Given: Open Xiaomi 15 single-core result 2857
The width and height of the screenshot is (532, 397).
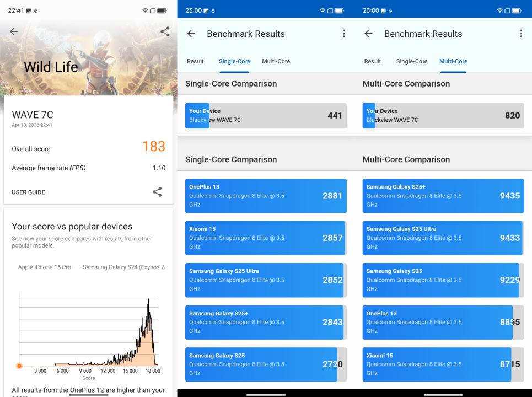Looking at the screenshot, I should pyautogui.click(x=266, y=238).
